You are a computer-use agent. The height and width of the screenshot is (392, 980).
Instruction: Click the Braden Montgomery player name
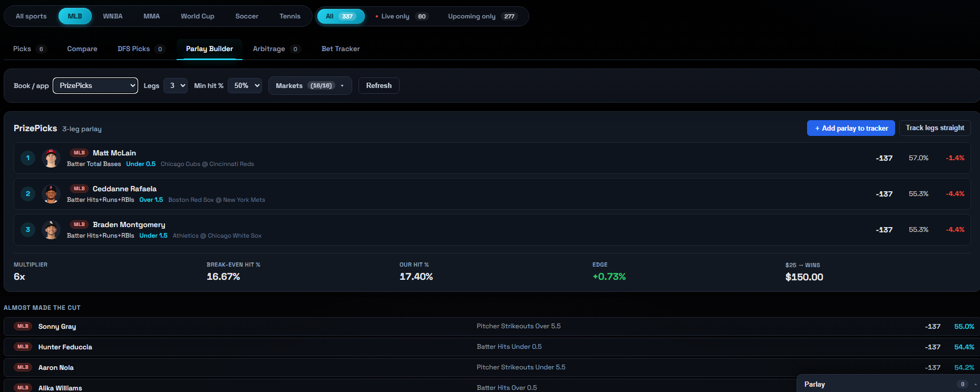(x=129, y=224)
